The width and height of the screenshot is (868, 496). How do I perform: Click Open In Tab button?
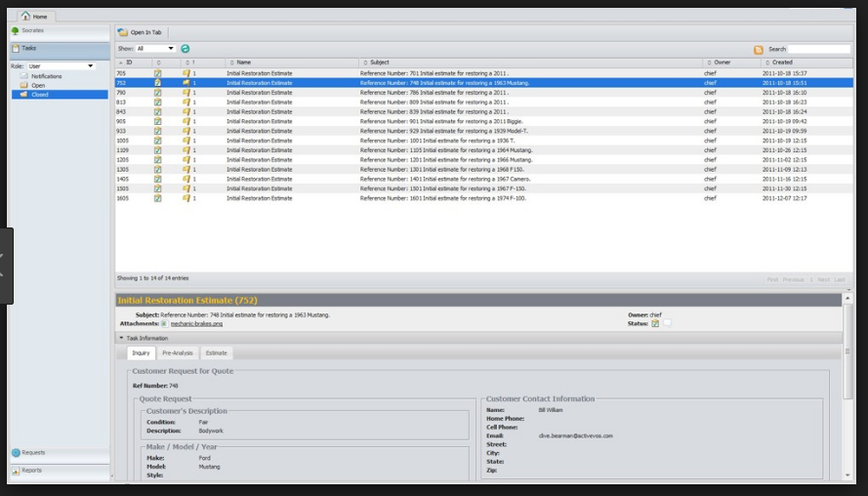[x=141, y=32]
